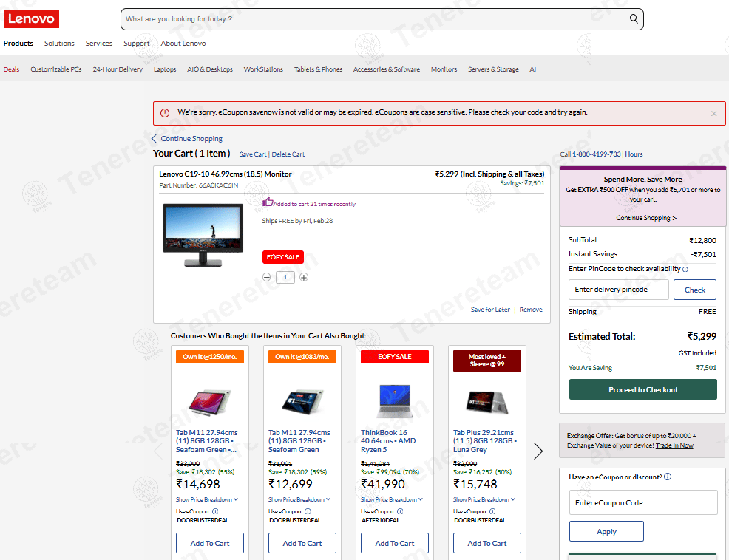
Task: Open the Products menu
Action: (x=18, y=44)
